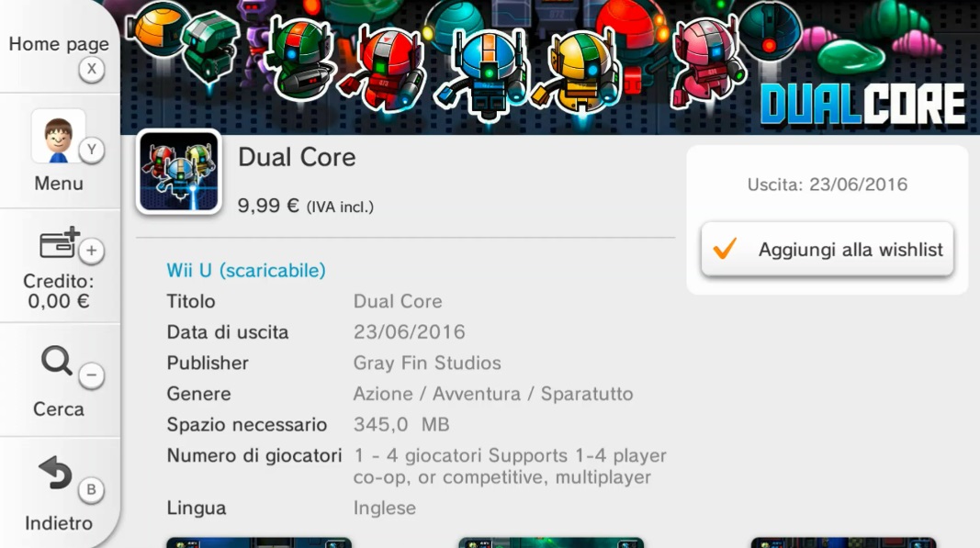Tap the minus button badge
Image resolution: width=980 pixels, height=548 pixels.
[x=92, y=375]
